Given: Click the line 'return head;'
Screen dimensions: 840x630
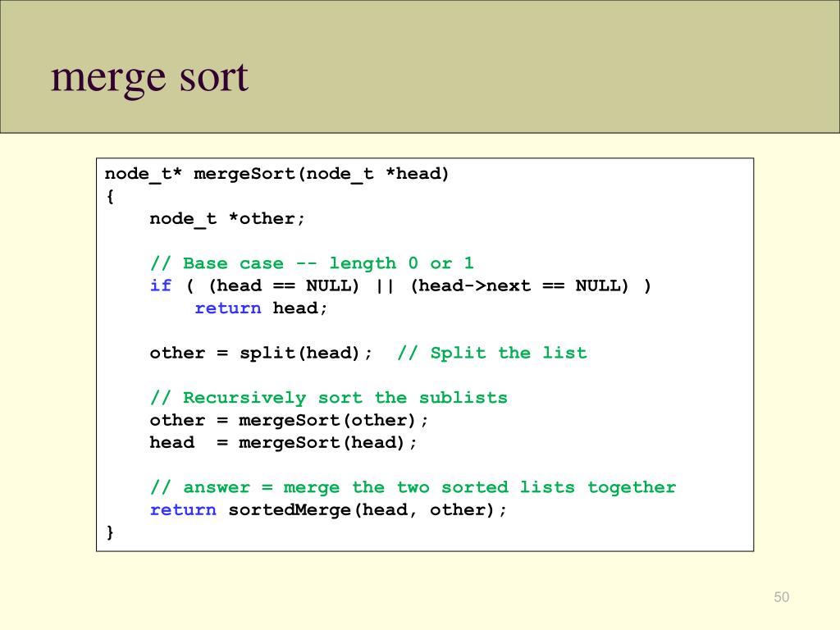Looking at the screenshot, I should (x=261, y=308).
